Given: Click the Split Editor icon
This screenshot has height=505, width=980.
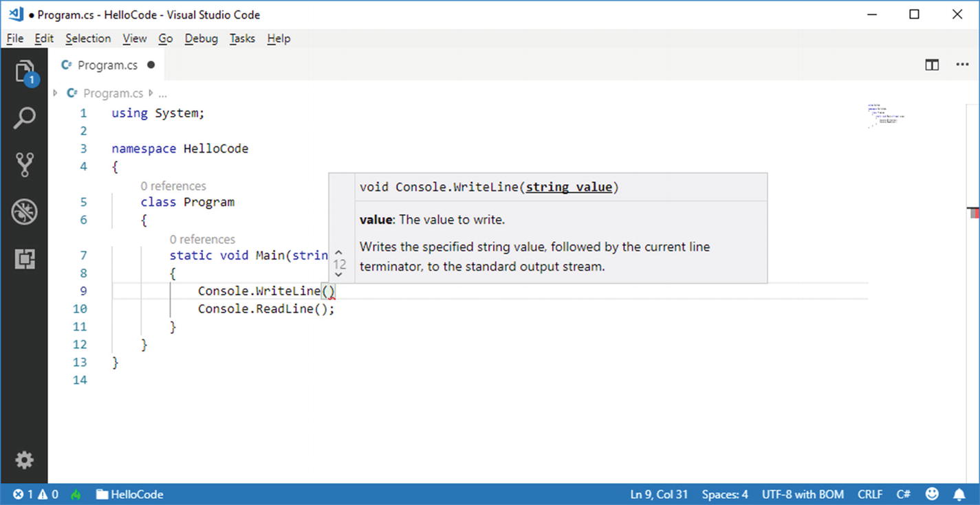Looking at the screenshot, I should [932, 65].
